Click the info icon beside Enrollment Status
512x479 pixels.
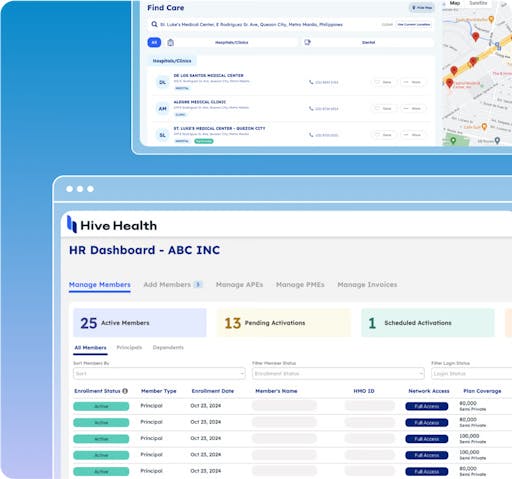pos(125,391)
